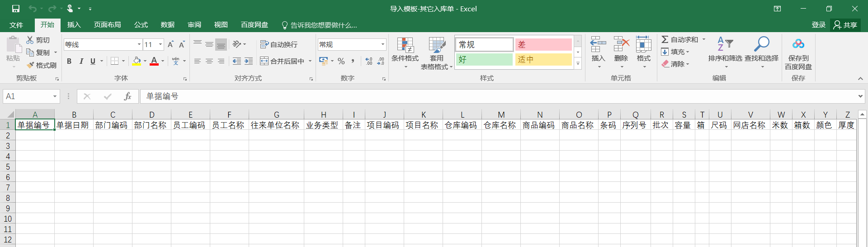Click the Cut (剪切) scissors icon
Screen dimensions: 868x247
tap(30, 40)
